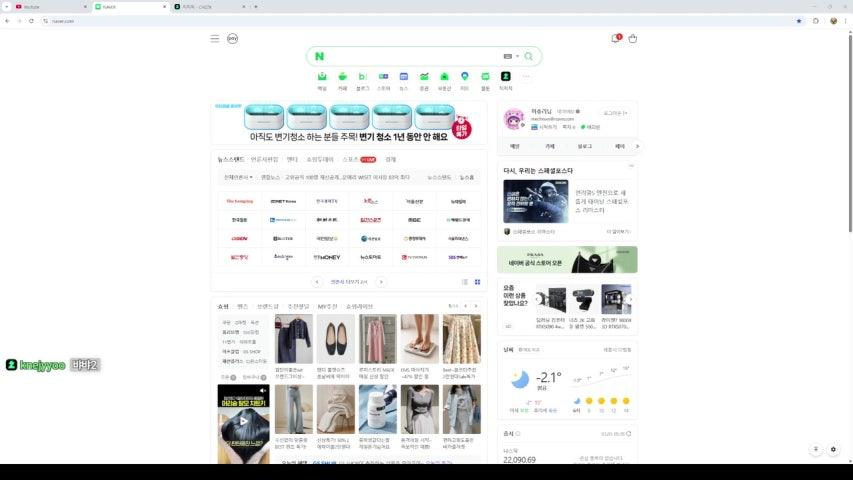Open the navy jacket and skirt product
Screen dimensions: 853x480
[294, 339]
